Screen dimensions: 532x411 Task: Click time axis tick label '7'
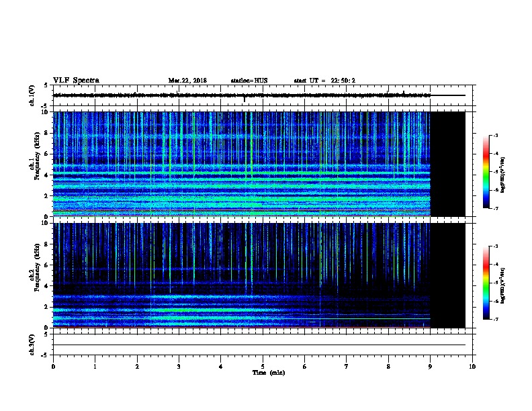tap(347, 367)
